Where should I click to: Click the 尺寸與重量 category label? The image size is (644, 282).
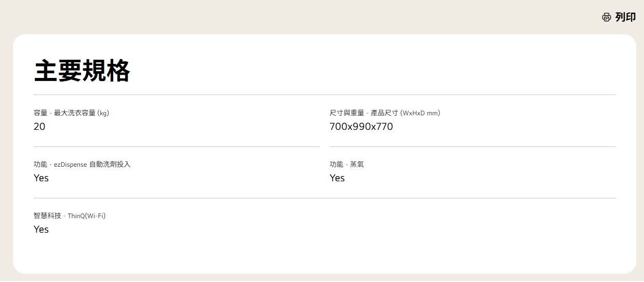[346, 113]
